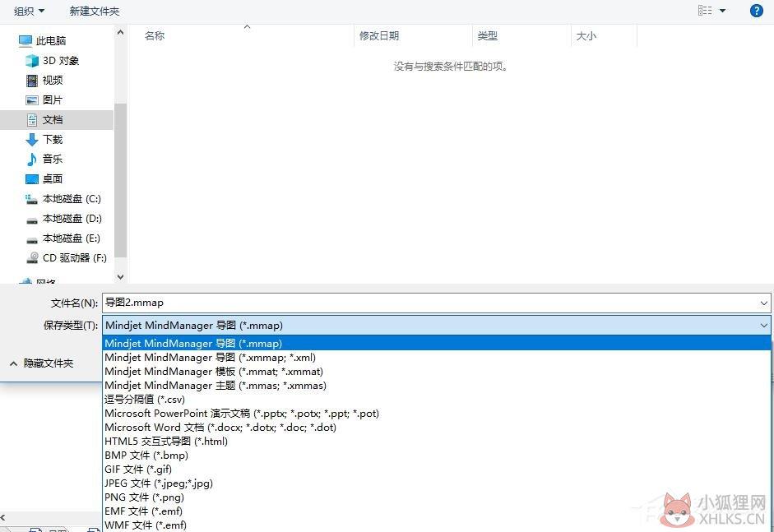Choose HTML5 交互式导图 (*.html) option
Image resolution: width=774 pixels, height=532 pixels.
point(437,442)
